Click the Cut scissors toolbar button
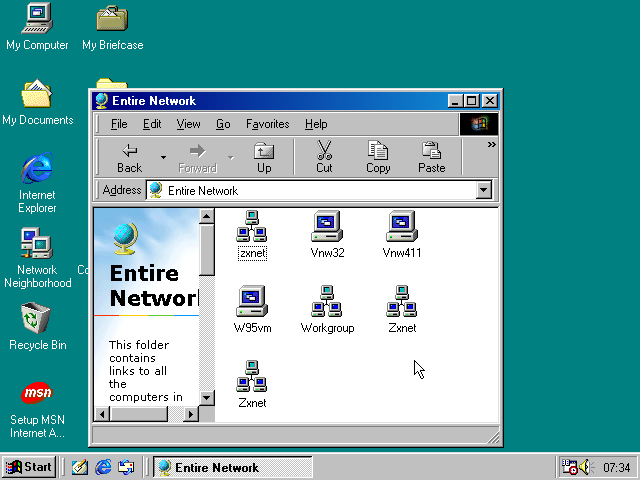The width and height of the screenshot is (640, 480). click(324, 158)
